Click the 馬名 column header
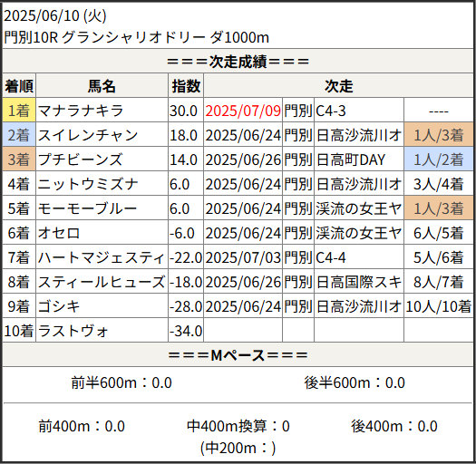Screen dimensions: 476x464 pyautogui.click(x=102, y=85)
